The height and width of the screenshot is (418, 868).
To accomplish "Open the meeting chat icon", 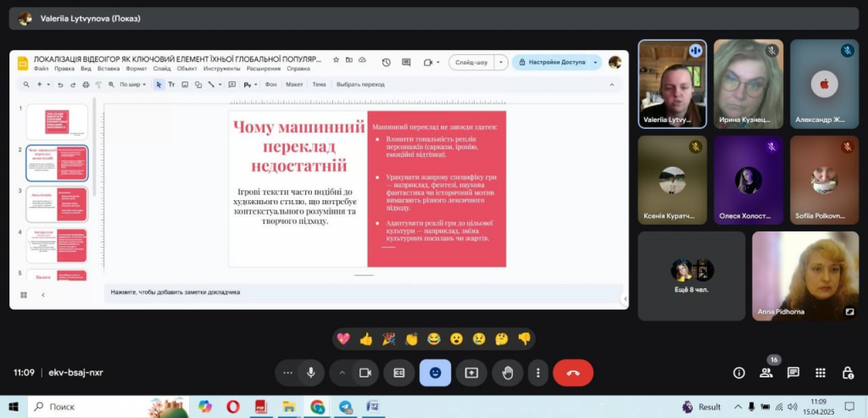I will [793, 373].
